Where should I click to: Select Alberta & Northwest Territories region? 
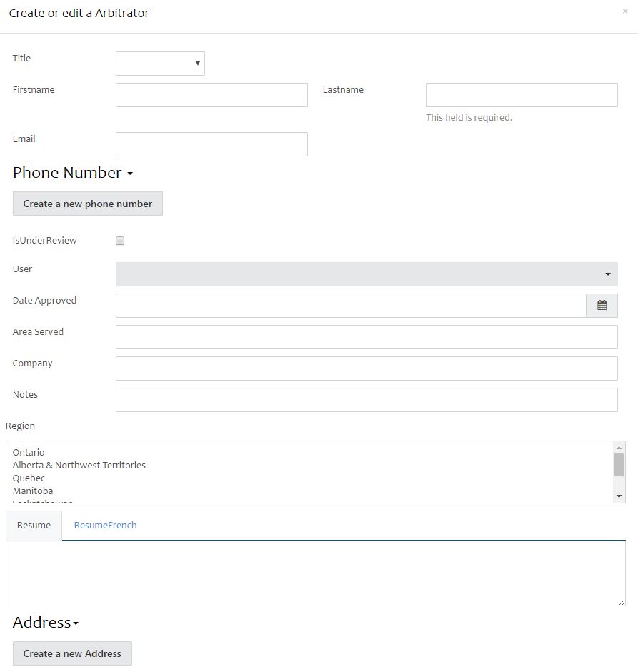(79, 466)
